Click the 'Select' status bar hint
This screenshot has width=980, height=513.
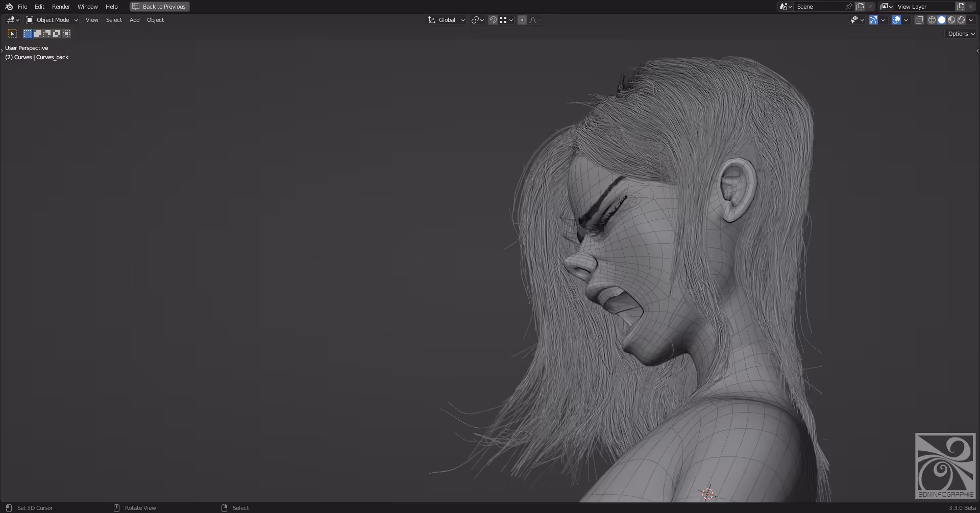pos(240,508)
